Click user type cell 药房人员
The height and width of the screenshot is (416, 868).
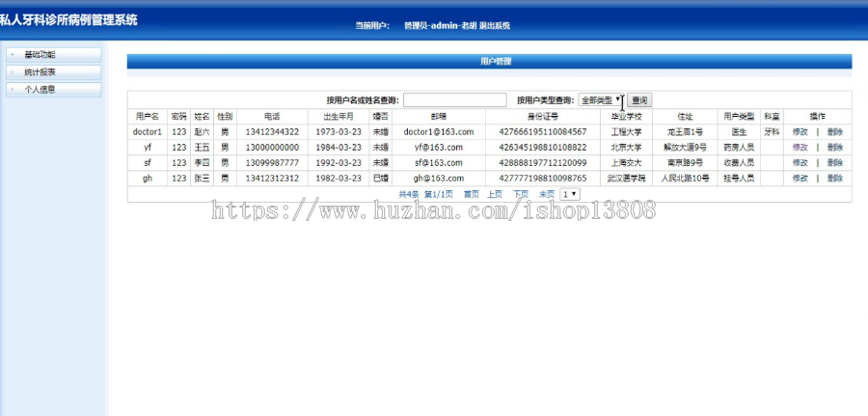(739, 148)
